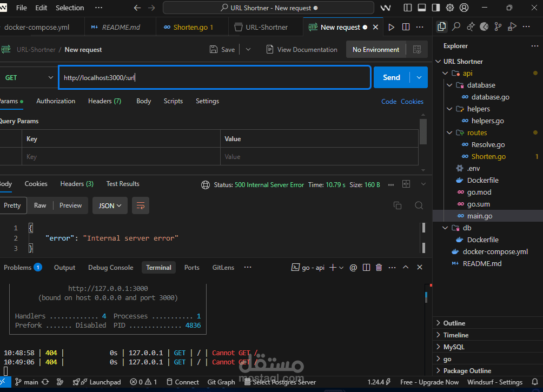Viewport: 543px width, 392px height.
Task: Open the environment quick look icon
Action: click(x=416, y=49)
